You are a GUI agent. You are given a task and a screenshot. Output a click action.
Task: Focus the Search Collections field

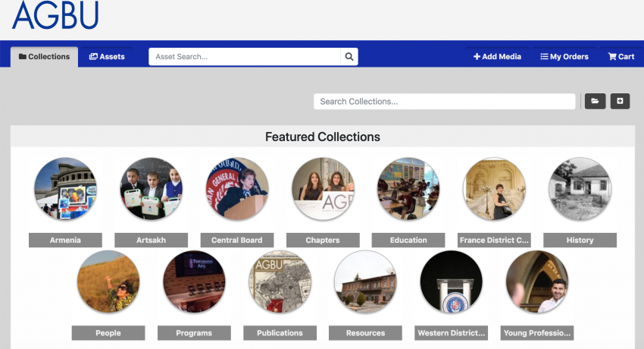pyautogui.click(x=445, y=102)
